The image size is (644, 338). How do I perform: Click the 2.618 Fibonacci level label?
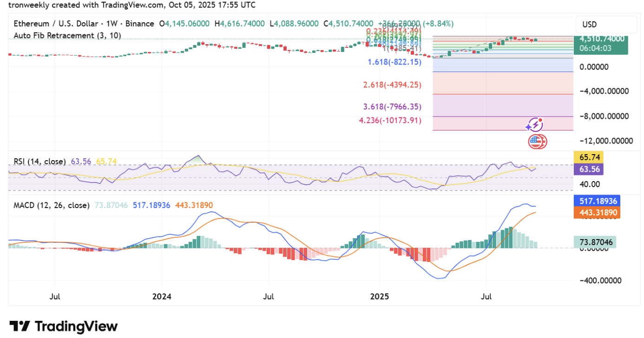point(392,84)
